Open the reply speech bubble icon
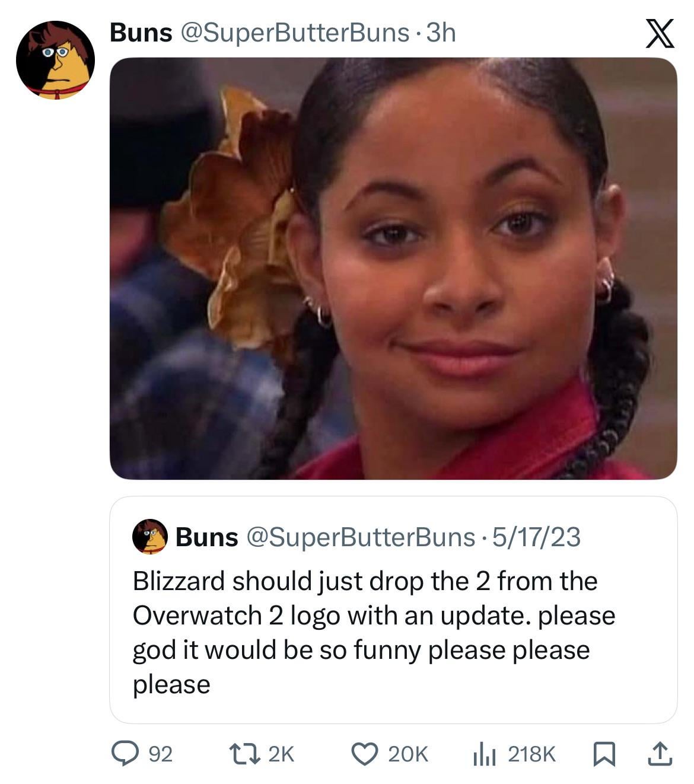This screenshot has width=694, height=784. (125, 754)
